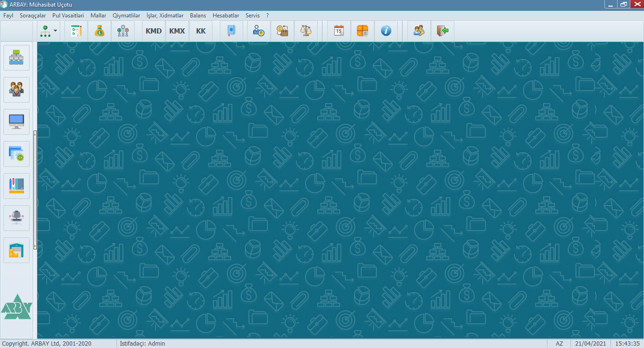
Task: Open the person with clock icon
Action: click(x=259, y=31)
